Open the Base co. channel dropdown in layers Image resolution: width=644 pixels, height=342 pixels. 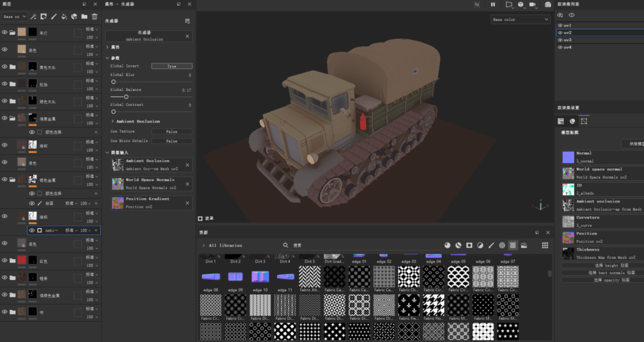click(14, 17)
